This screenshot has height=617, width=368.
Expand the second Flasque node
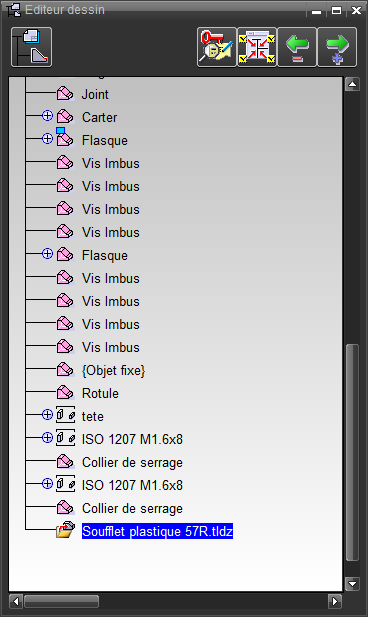point(47,254)
